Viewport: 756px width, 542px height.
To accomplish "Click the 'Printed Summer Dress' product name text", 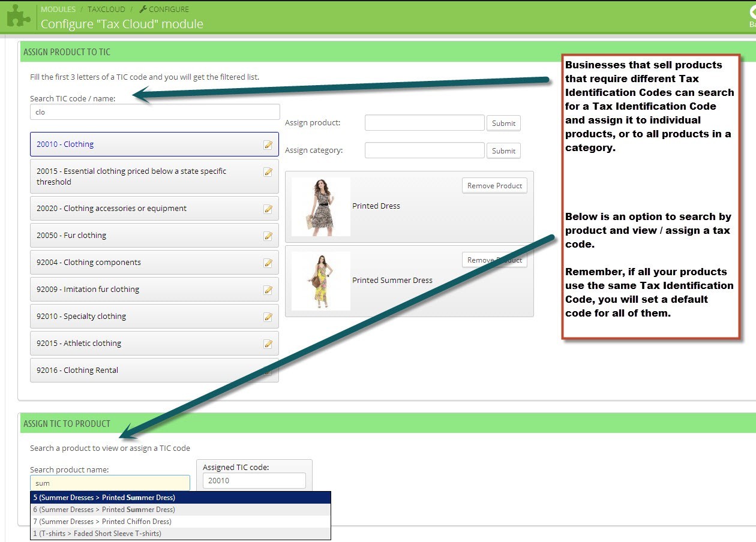I will [392, 281].
